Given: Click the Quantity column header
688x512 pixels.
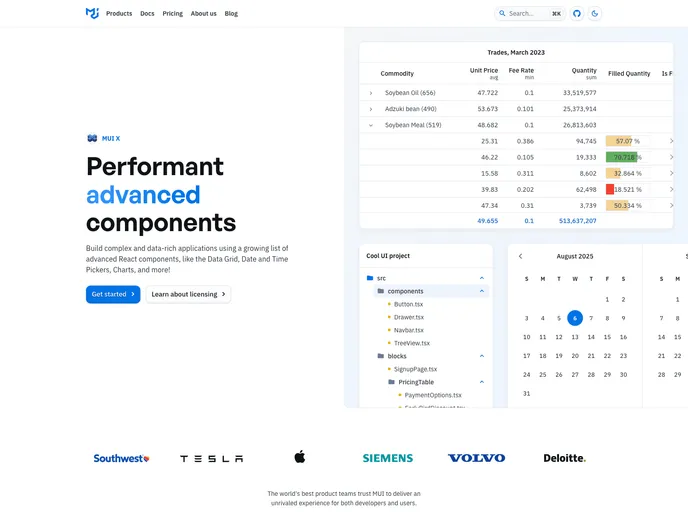Looking at the screenshot, I should (584, 71).
